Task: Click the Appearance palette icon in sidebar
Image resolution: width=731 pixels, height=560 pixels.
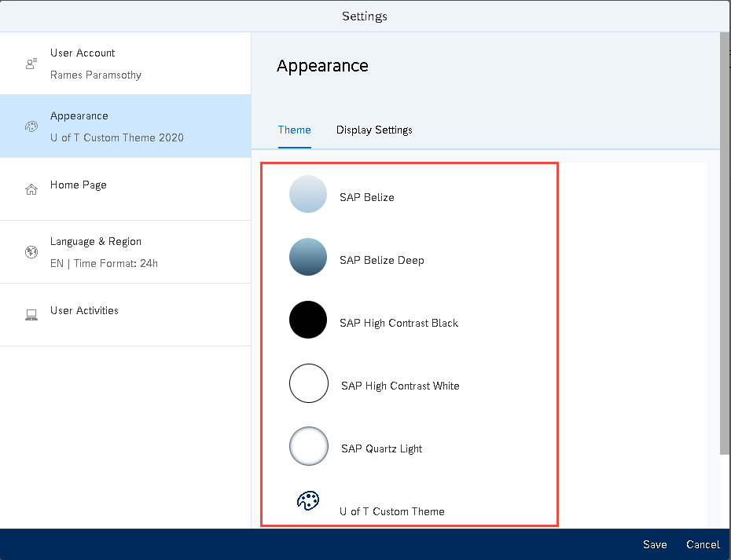Action: [31, 126]
